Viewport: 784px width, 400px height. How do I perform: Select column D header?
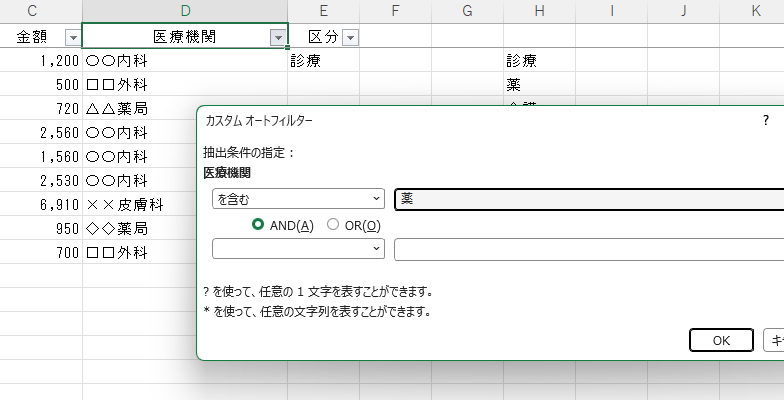coord(185,10)
